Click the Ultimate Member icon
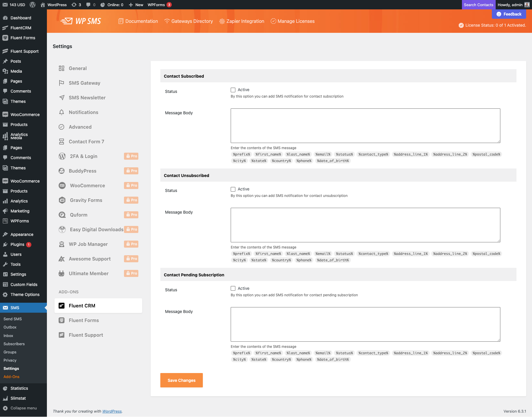532x417 pixels. pos(62,273)
